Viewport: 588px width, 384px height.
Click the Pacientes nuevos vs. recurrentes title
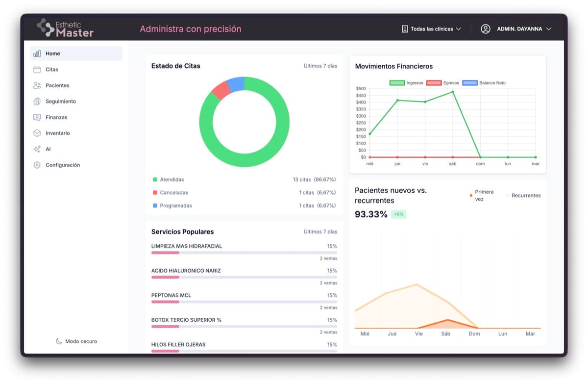(391, 195)
